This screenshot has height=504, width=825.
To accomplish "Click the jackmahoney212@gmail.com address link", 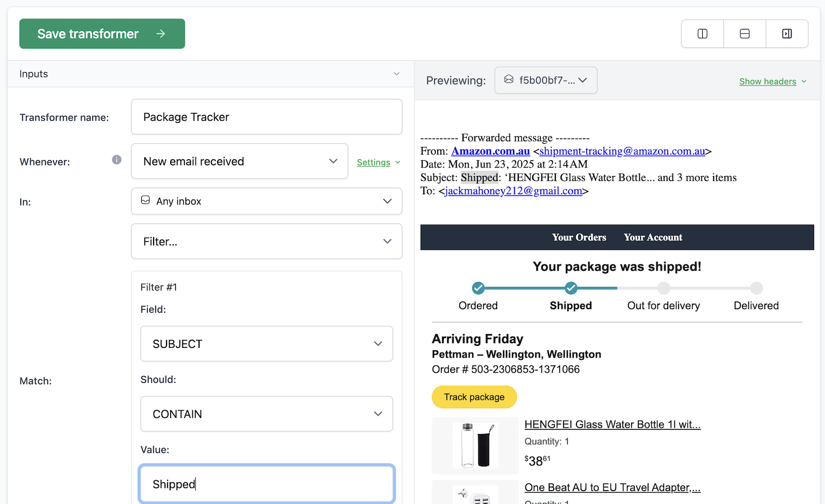I will tap(514, 191).
